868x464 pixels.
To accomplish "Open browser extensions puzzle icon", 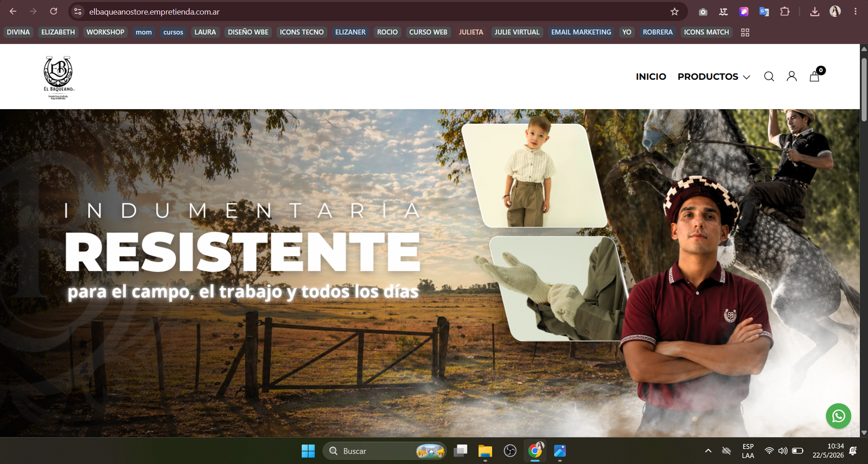I will click(x=784, y=11).
